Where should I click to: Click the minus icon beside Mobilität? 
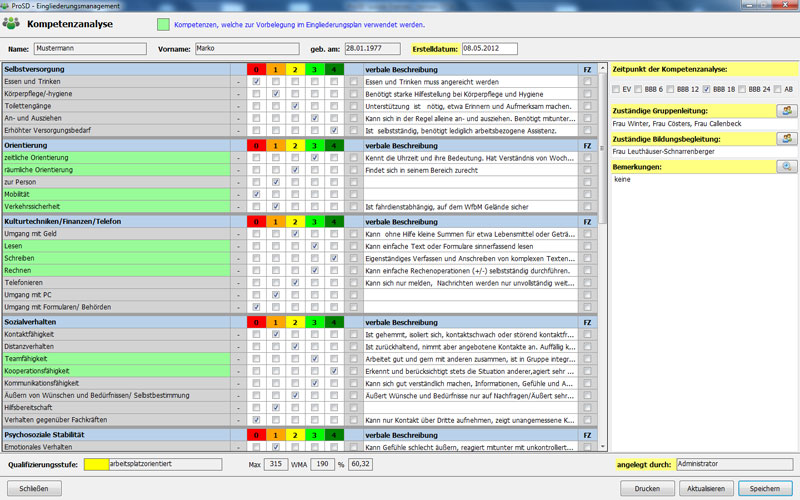(238, 194)
